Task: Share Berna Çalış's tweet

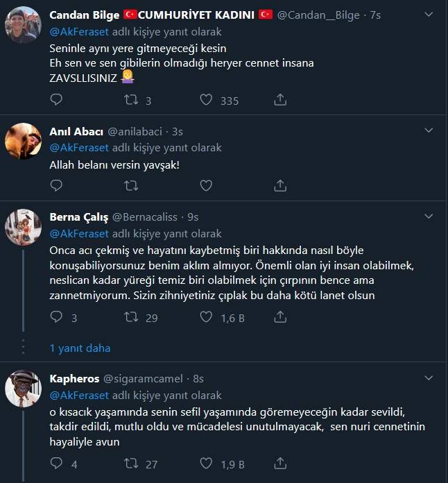Action: [x=280, y=317]
